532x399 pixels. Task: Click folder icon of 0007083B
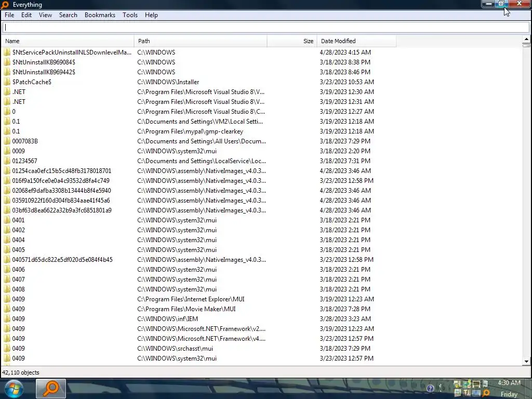click(x=7, y=141)
